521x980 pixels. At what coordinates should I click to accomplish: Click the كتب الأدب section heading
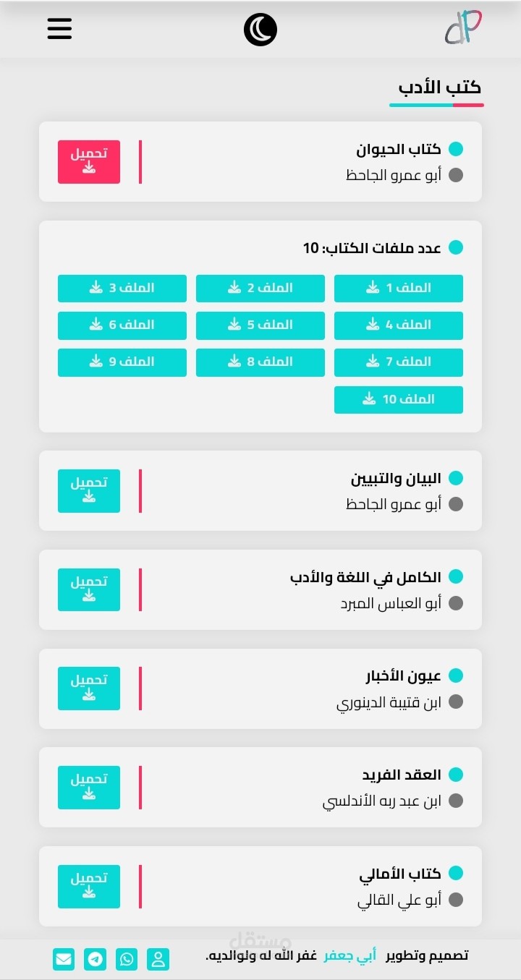pos(439,88)
